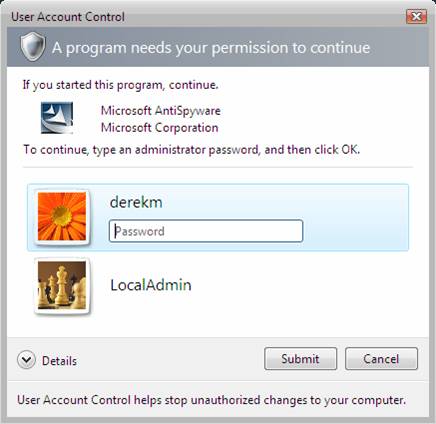Click the security shield icon in header
The image size is (436, 424).
pyautogui.click(x=32, y=47)
